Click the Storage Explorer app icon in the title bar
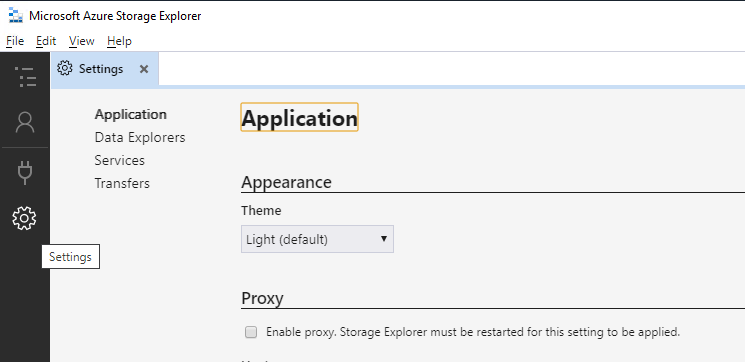745x362 pixels. [16, 16]
